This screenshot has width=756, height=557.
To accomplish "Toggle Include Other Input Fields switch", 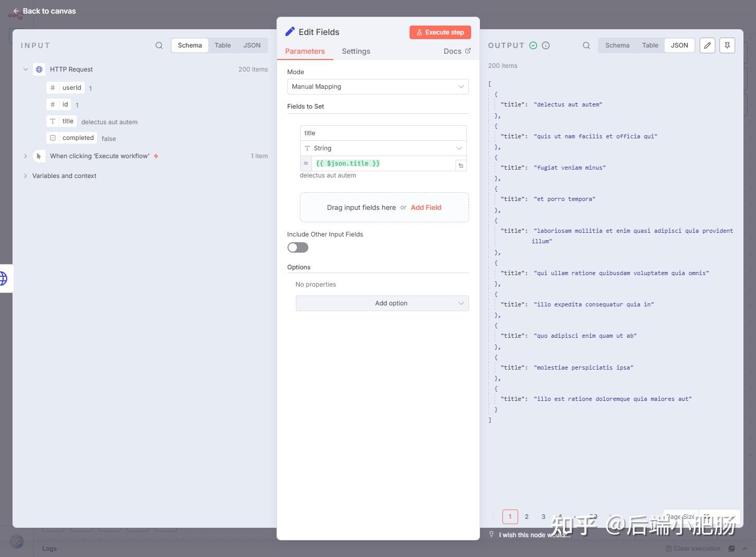I will (x=298, y=247).
